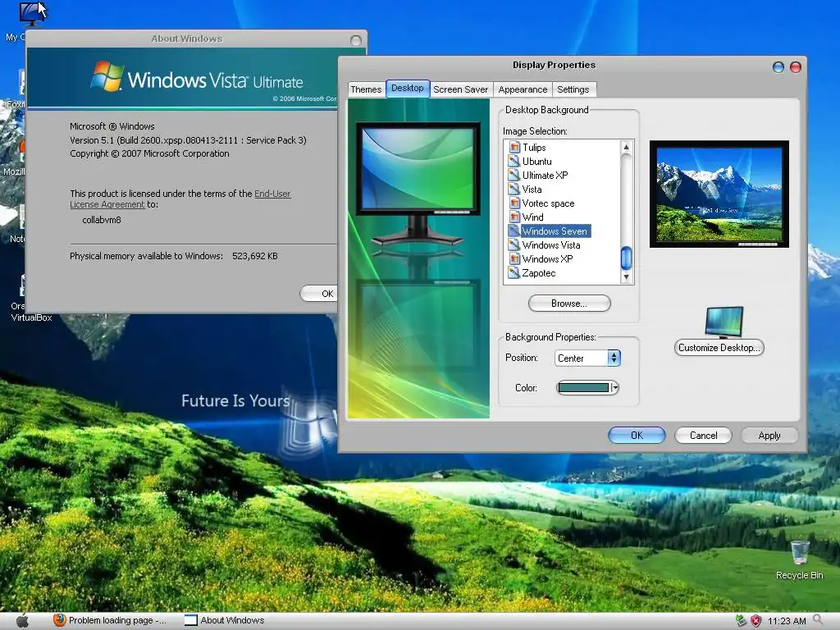
Task: Open the Settings tab
Action: [x=573, y=89]
